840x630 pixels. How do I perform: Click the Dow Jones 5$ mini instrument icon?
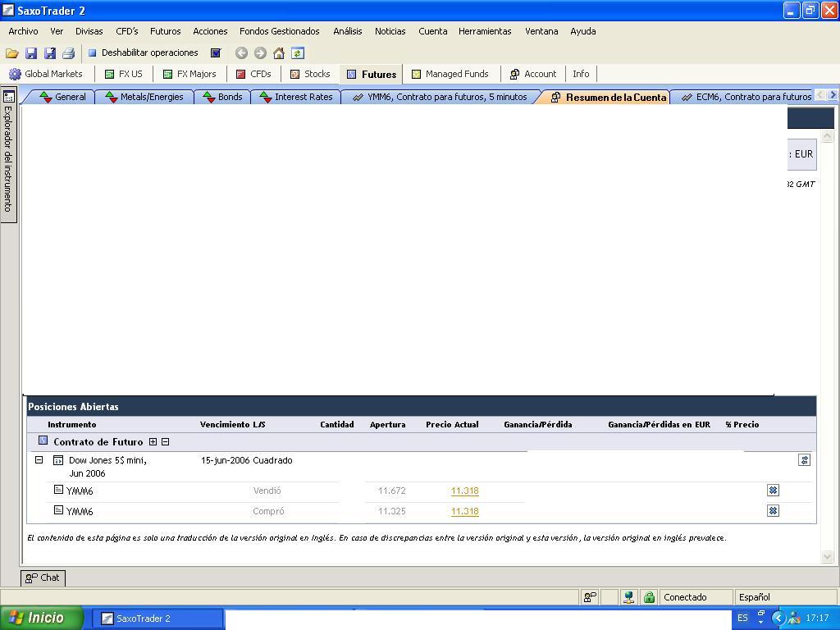tap(58, 460)
